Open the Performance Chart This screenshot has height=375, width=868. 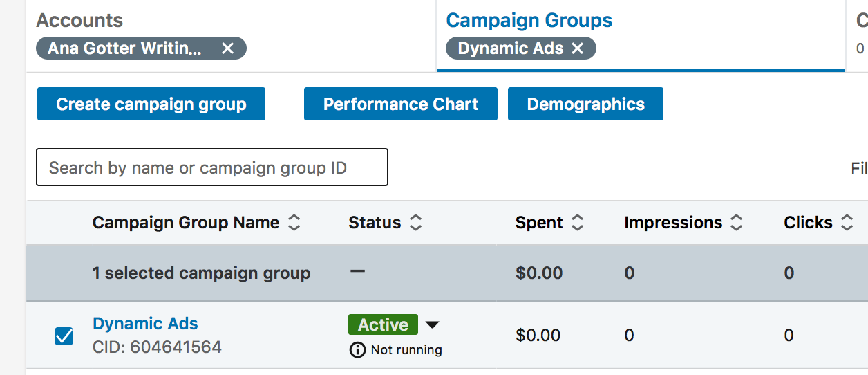[x=401, y=104]
